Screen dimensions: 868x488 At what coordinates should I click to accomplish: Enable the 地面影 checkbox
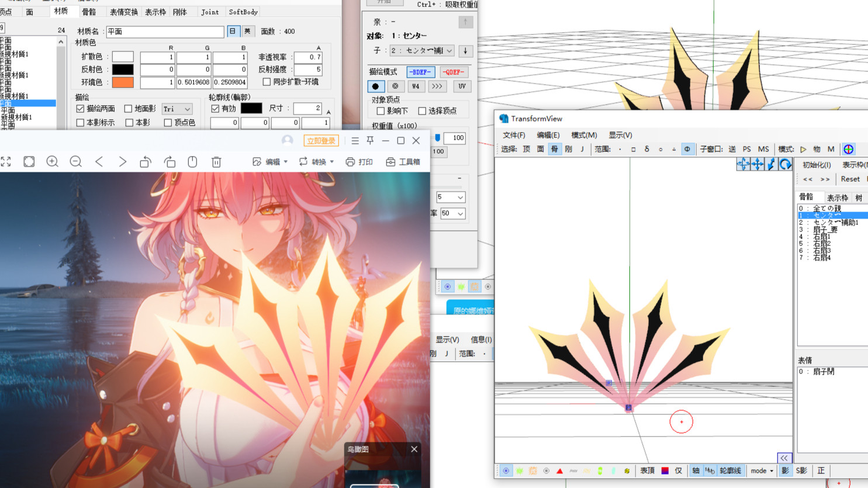click(129, 109)
